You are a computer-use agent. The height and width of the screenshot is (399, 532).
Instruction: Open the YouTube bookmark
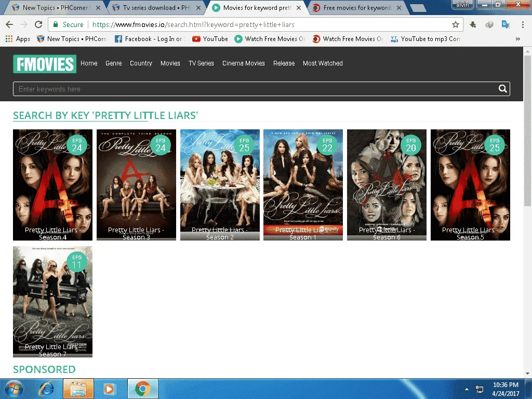tap(210, 38)
